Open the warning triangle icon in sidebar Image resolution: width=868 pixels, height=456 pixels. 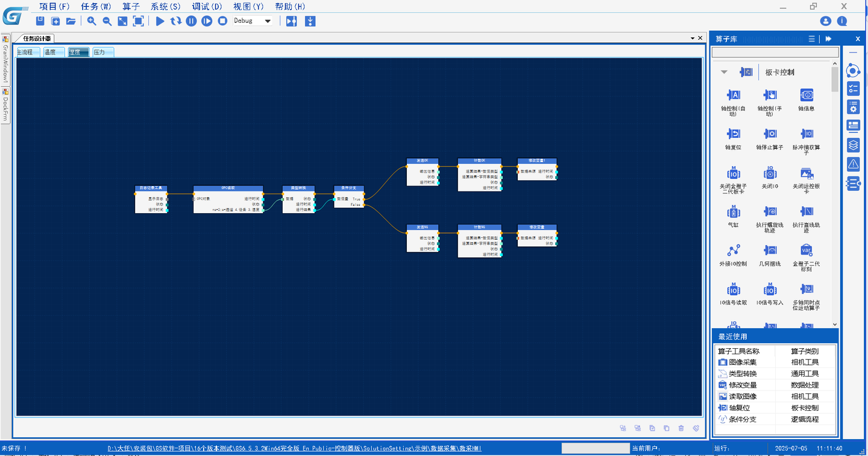[x=853, y=164]
